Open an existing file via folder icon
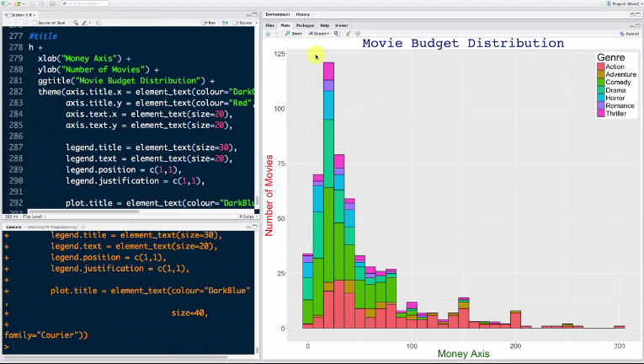This screenshot has height=364, width=644. click(17, 3)
